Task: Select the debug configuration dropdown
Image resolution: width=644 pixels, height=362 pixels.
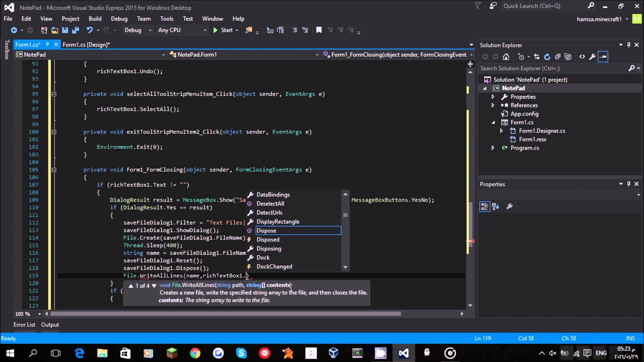Action: click(137, 30)
